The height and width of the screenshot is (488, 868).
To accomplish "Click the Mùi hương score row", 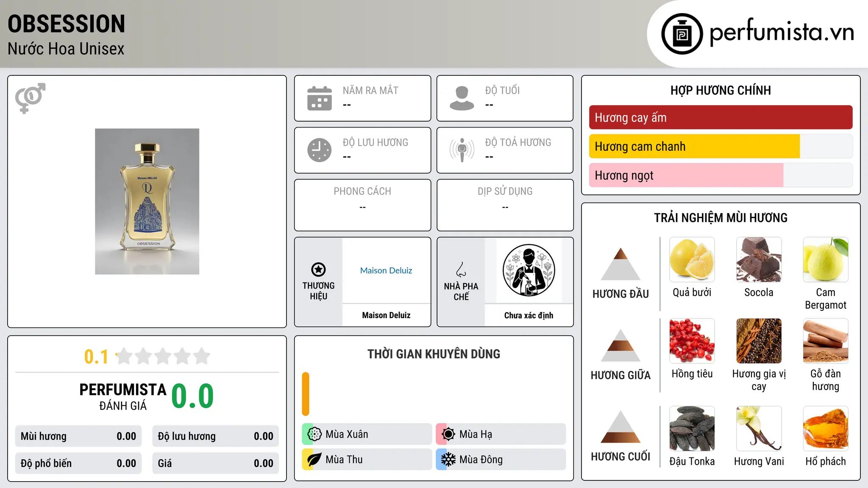I will tap(78, 436).
